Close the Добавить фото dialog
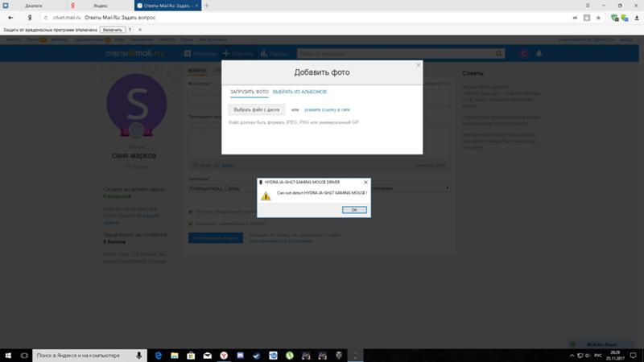This screenshot has width=644, height=362. 418,65
